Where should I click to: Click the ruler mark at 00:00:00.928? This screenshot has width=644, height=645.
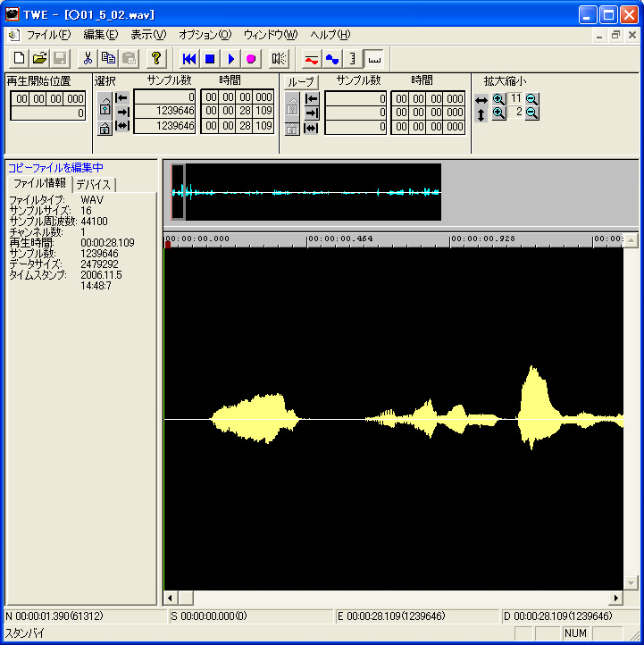point(483,239)
